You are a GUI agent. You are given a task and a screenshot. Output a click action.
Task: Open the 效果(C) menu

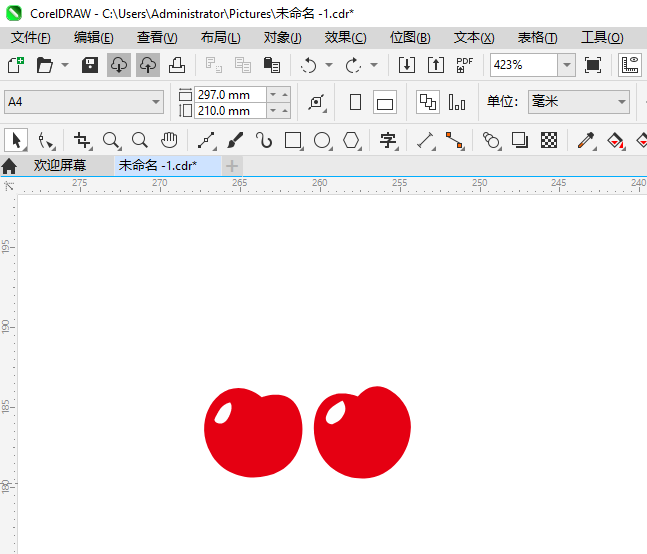(x=345, y=38)
